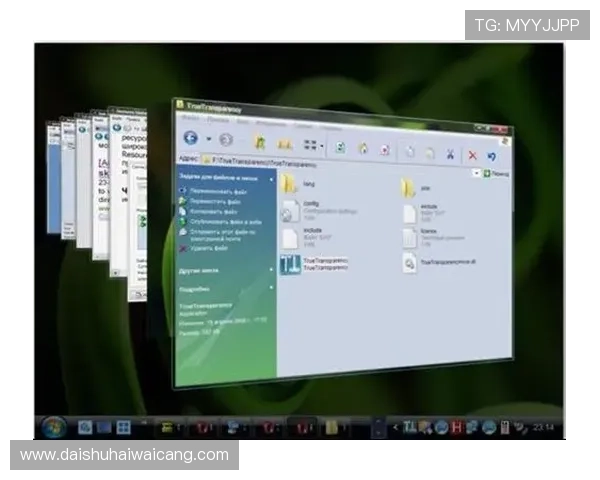Click the taskbar clock
This screenshot has height=480, width=600.
[546, 427]
